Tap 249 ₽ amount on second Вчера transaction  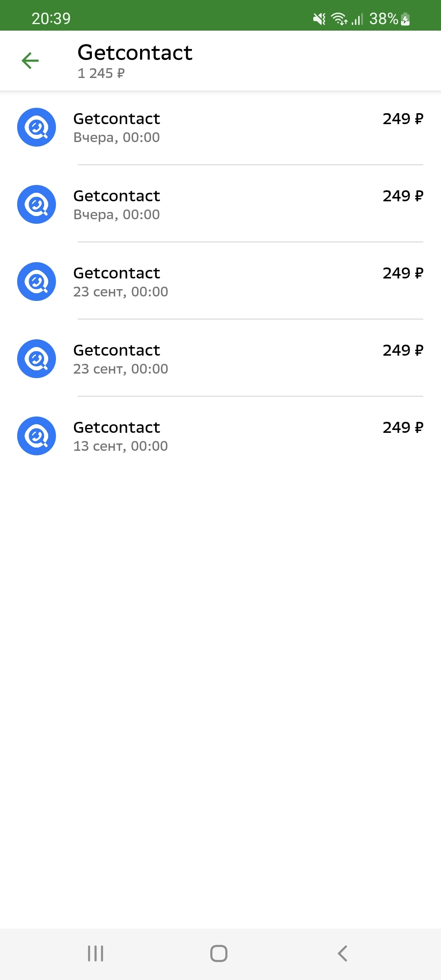(403, 196)
